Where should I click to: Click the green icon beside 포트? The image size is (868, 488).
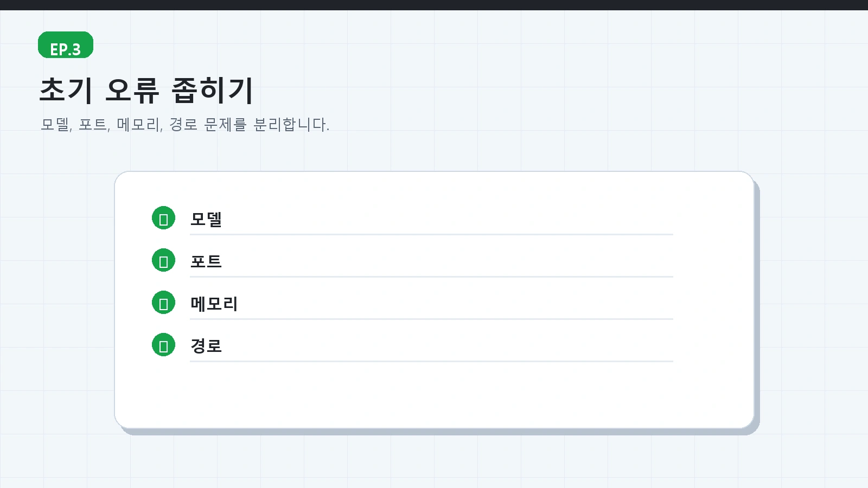[163, 260]
